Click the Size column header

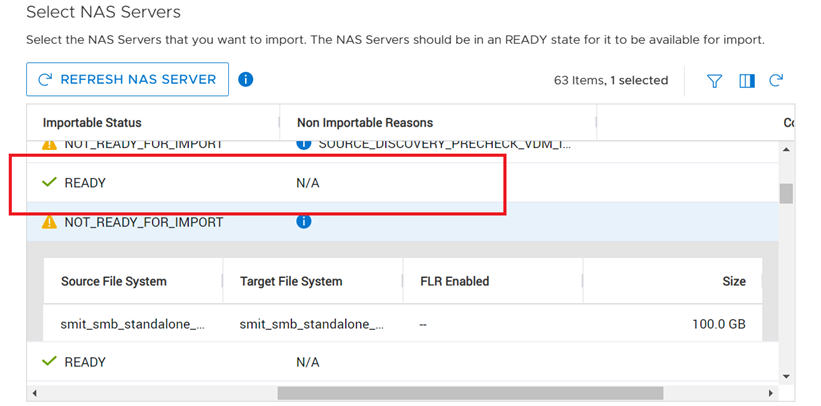pyautogui.click(x=734, y=281)
